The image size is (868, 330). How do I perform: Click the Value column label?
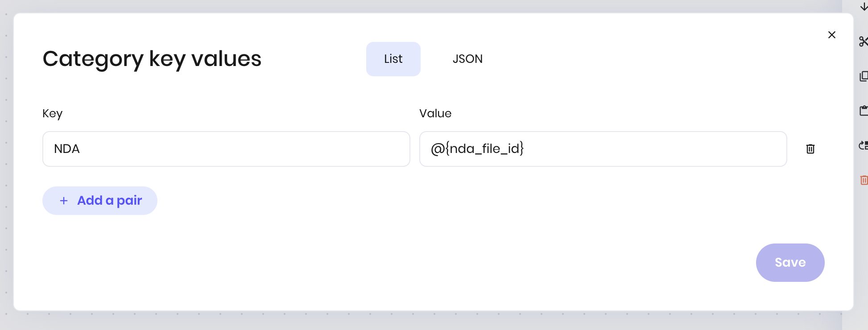point(435,114)
